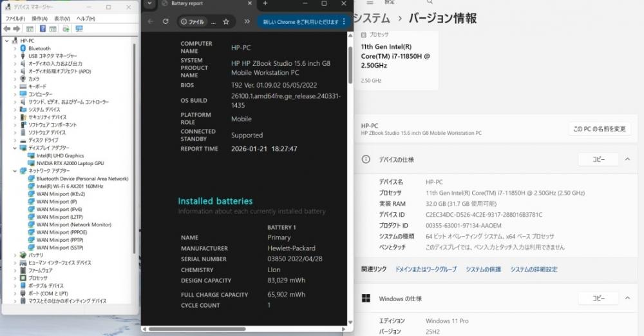Viewport: 644px width, 336px height.
Task: Expand the システム デバイス node
Action: [15, 110]
